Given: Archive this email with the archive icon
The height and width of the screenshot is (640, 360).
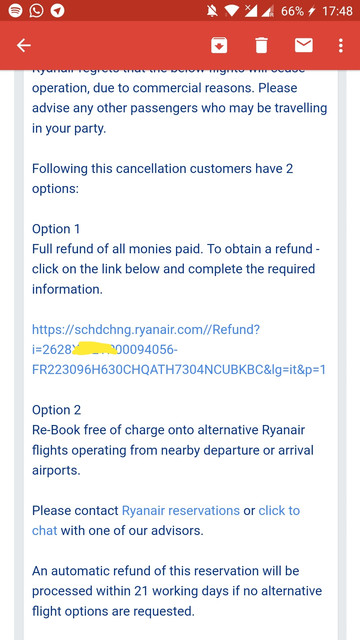Looking at the screenshot, I should point(219,45).
